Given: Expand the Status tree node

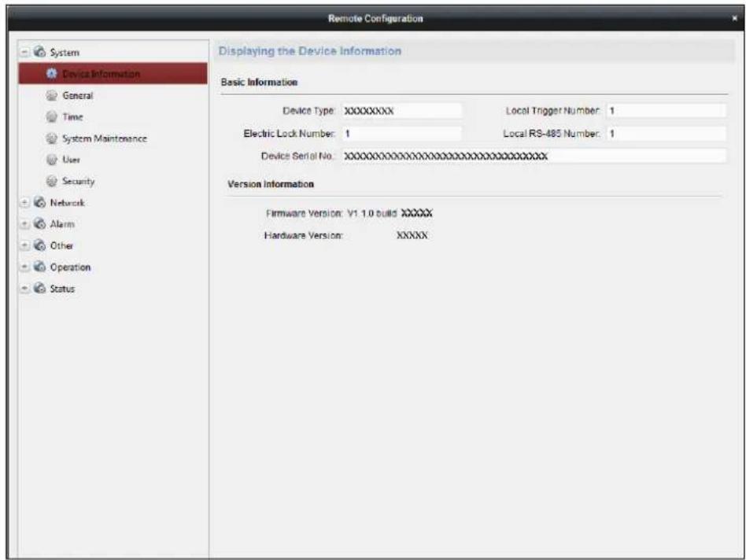Looking at the screenshot, I should (x=24, y=289).
